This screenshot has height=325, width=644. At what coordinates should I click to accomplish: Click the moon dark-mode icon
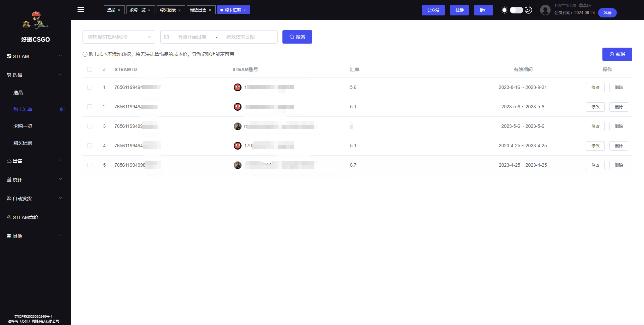pyautogui.click(x=529, y=10)
